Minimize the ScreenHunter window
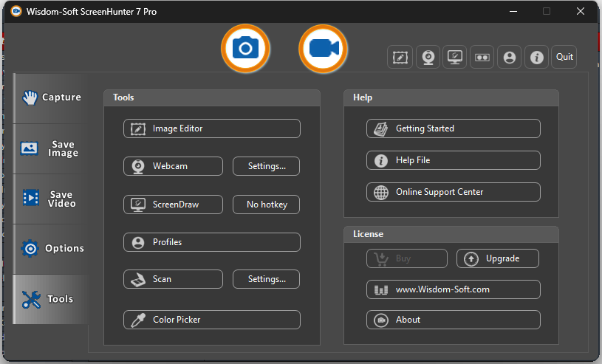 coord(513,12)
